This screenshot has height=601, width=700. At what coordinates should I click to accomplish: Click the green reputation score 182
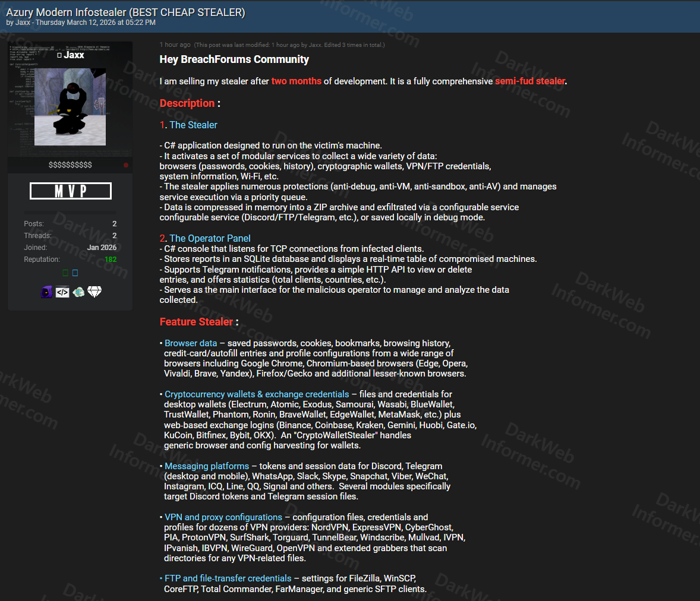pyautogui.click(x=111, y=260)
